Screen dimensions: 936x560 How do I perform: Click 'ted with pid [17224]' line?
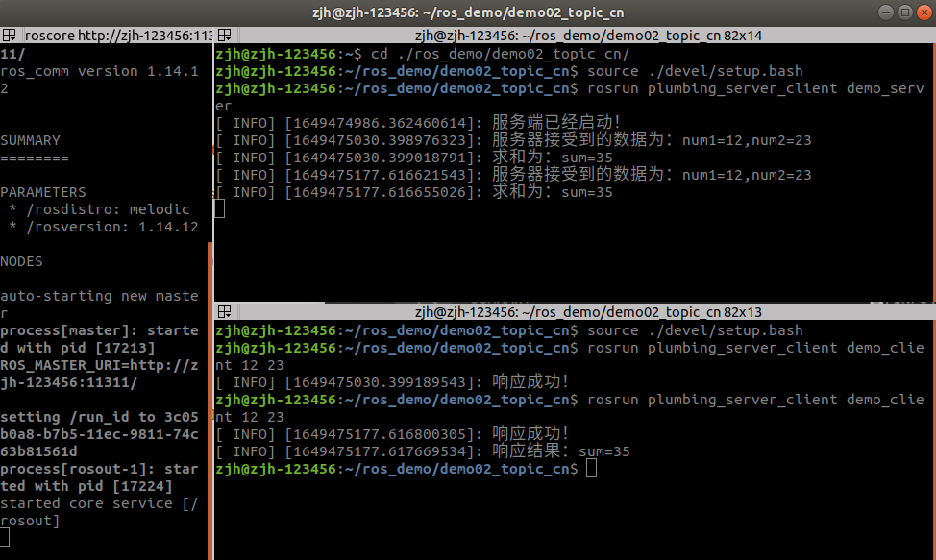click(86, 486)
